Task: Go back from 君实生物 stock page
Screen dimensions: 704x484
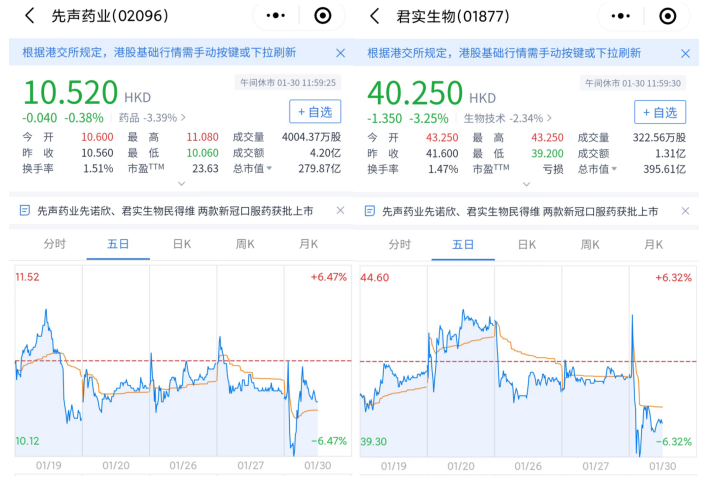Action: (374, 16)
